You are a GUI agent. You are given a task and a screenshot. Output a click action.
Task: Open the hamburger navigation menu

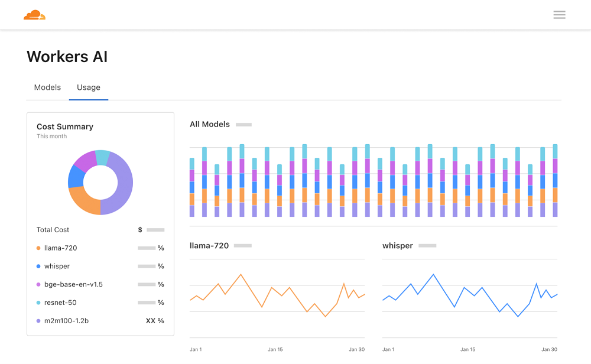tap(559, 15)
